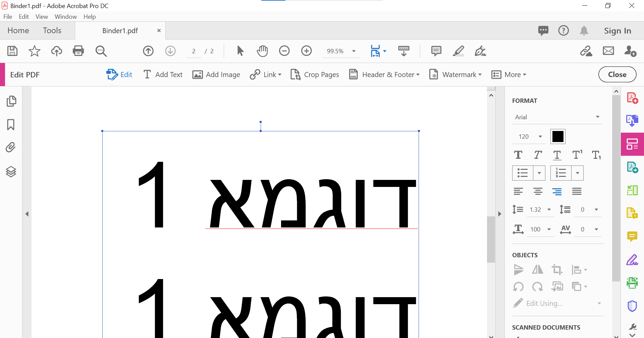Click the scrolling mode keyboard icon
Viewport: 644px width, 338px height.
(404, 51)
